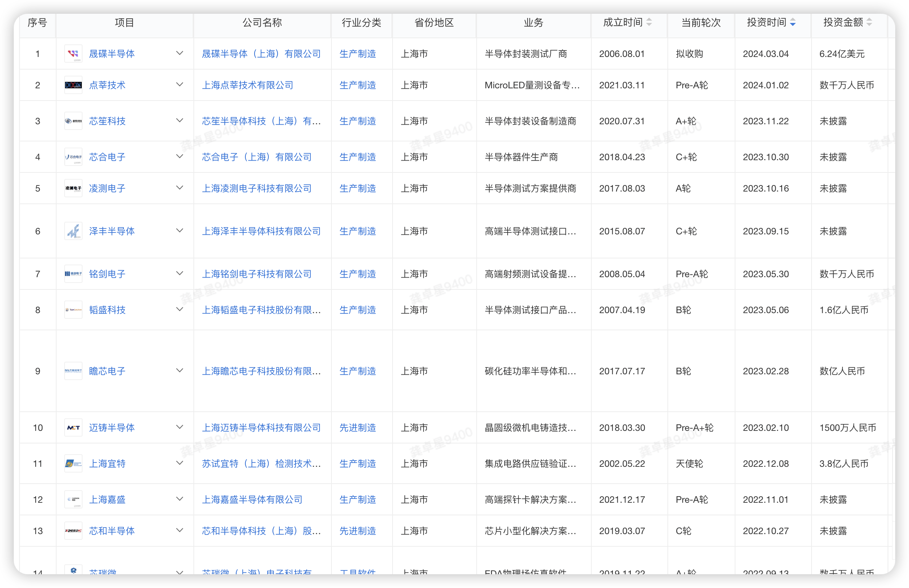Click the 行业分类 column header
Viewport: 909px width, 588px height.
coord(362,23)
